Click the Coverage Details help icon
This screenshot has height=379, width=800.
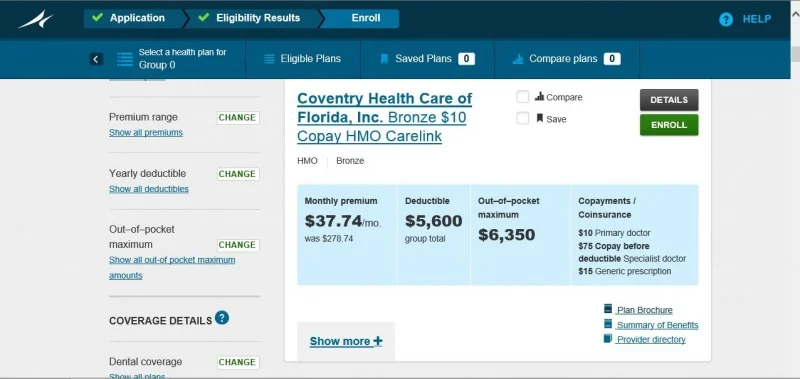[222, 318]
